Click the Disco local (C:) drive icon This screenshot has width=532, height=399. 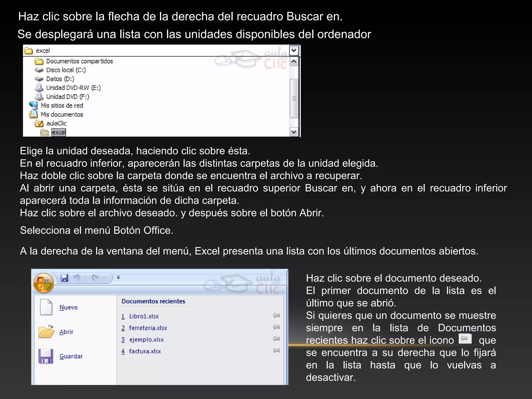(39, 70)
